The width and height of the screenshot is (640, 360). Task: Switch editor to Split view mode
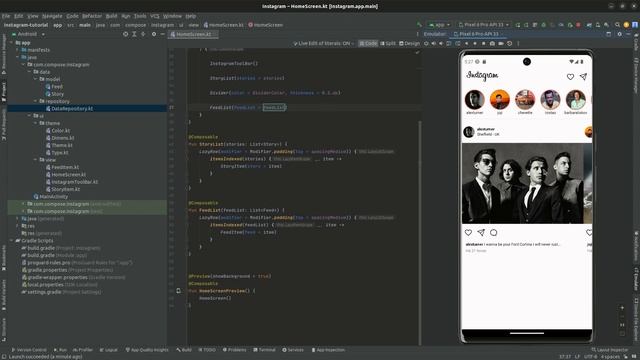coord(388,43)
